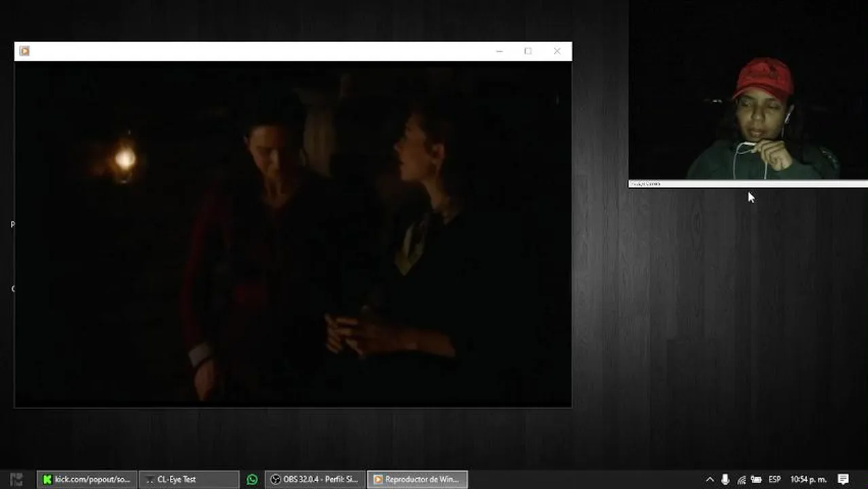Click the microphone tray icon

[725, 479]
